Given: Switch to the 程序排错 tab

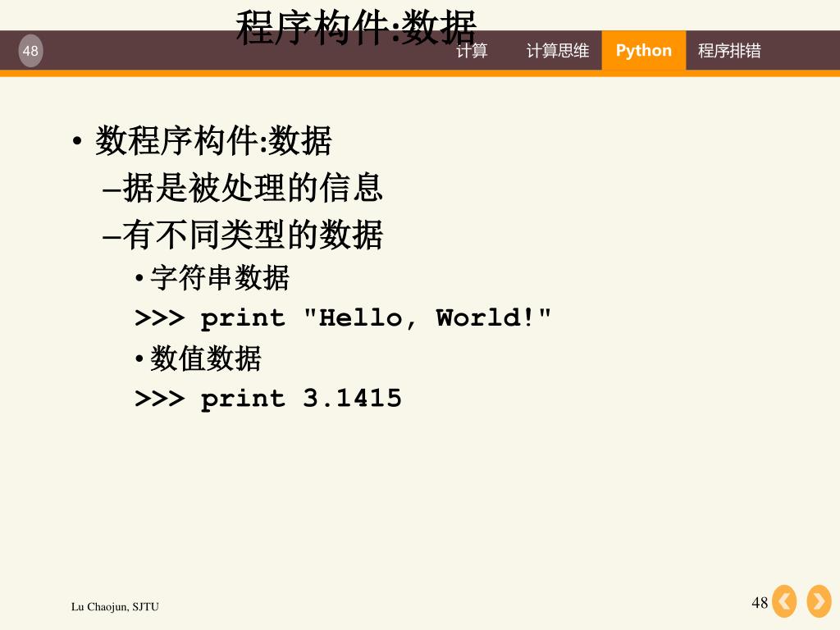Looking at the screenshot, I should click(729, 51).
